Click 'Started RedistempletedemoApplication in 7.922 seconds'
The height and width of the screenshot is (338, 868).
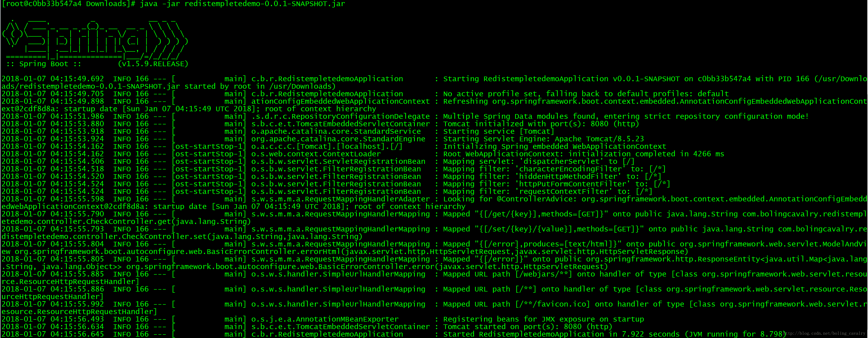pyautogui.click(x=561, y=334)
